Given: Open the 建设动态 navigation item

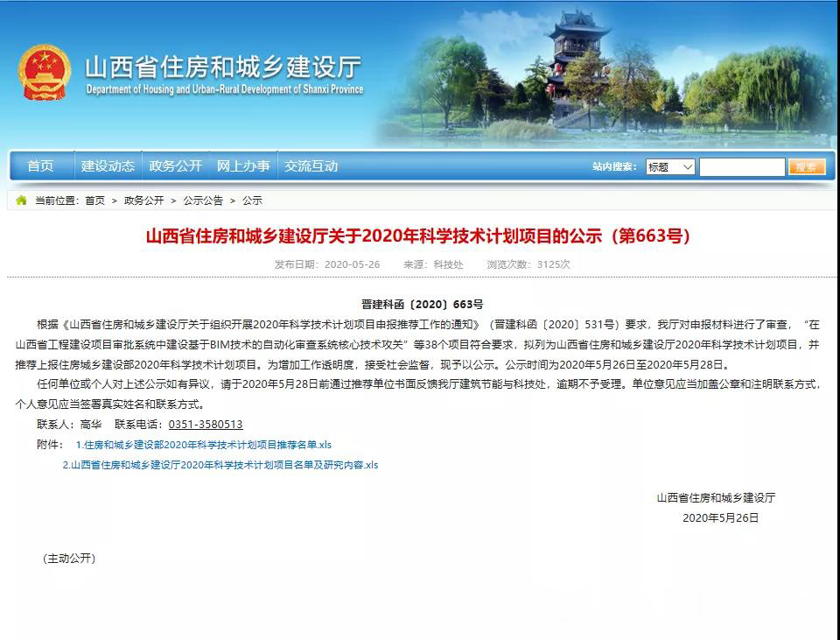Looking at the screenshot, I should tap(108, 166).
